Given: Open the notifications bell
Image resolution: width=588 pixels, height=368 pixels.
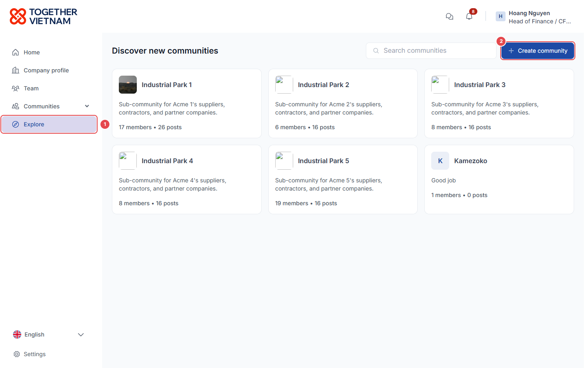Looking at the screenshot, I should 469,16.
